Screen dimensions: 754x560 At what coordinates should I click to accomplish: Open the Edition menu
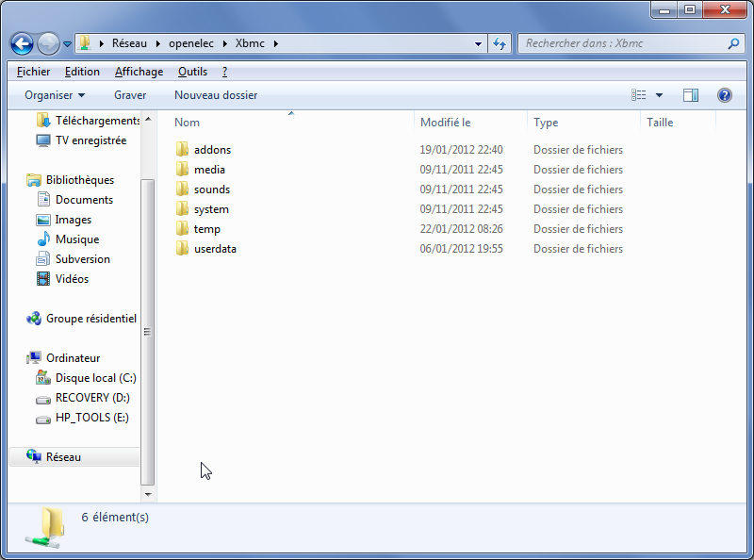tap(82, 72)
